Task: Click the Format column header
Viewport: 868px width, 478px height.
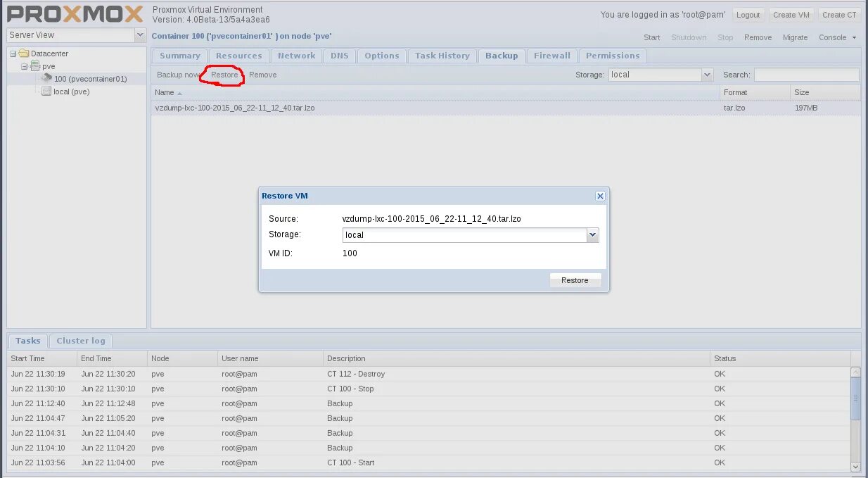Action: click(x=755, y=92)
